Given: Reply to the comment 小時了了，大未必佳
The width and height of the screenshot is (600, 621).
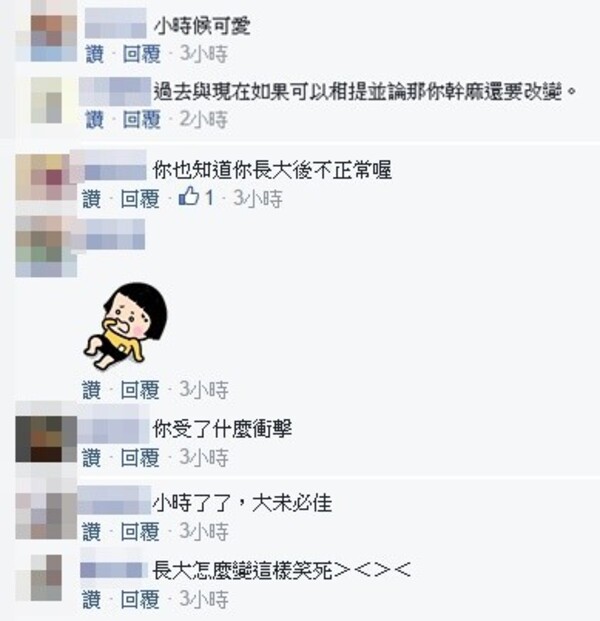Looking at the screenshot, I should pos(139,532).
